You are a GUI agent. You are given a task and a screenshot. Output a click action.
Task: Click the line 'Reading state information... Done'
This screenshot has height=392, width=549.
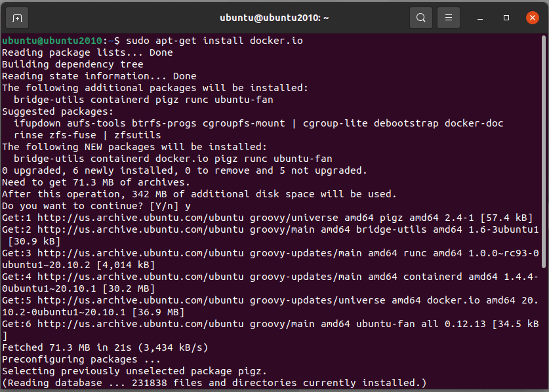[99, 76]
